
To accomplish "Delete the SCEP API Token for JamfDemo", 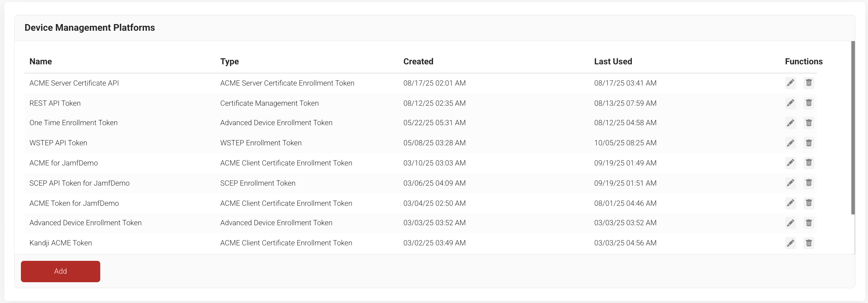I will point(809,183).
